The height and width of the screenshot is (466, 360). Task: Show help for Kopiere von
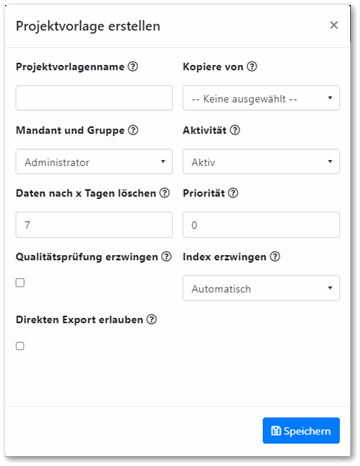tap(252, 66)
